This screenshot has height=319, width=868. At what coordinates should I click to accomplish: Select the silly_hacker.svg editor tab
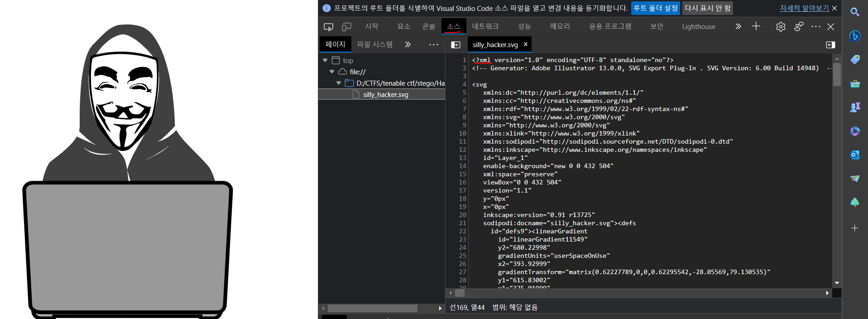[495, 45]
